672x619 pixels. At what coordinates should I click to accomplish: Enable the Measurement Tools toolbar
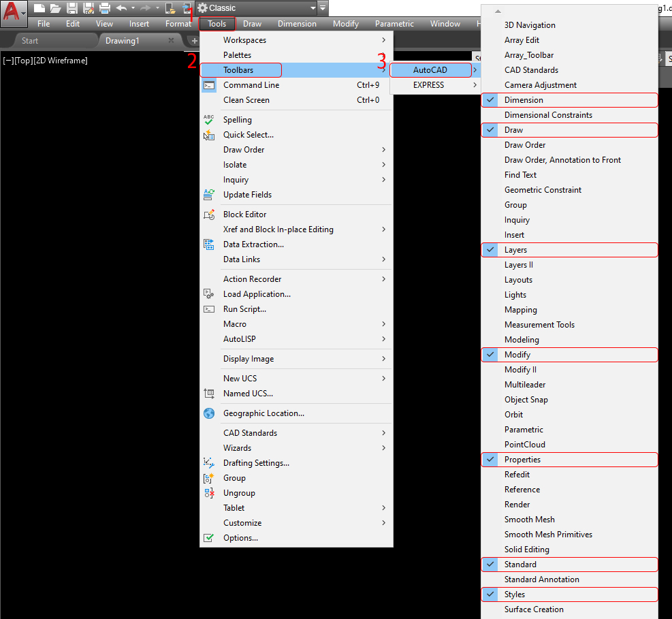click(x=569, y=325)
